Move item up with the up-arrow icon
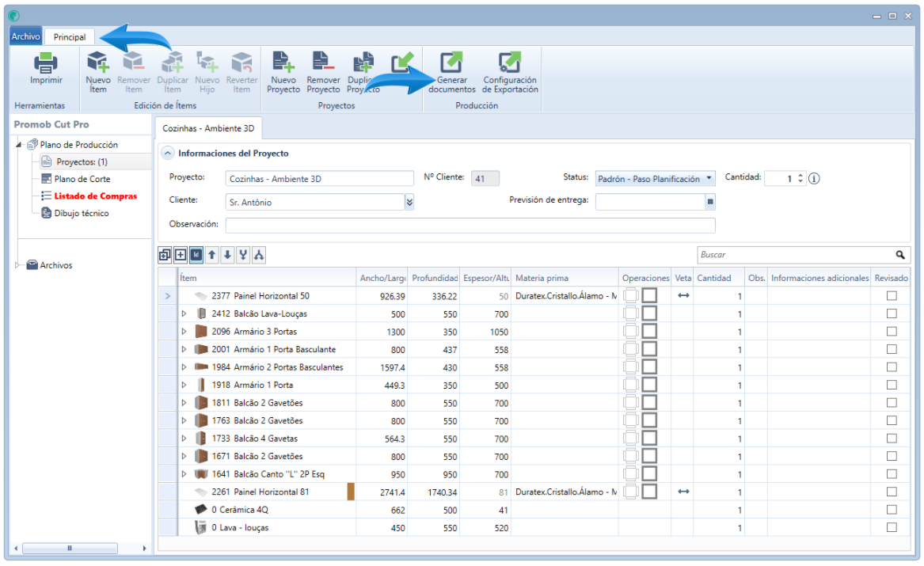924x566 pixels. click(x=211, y=255)
